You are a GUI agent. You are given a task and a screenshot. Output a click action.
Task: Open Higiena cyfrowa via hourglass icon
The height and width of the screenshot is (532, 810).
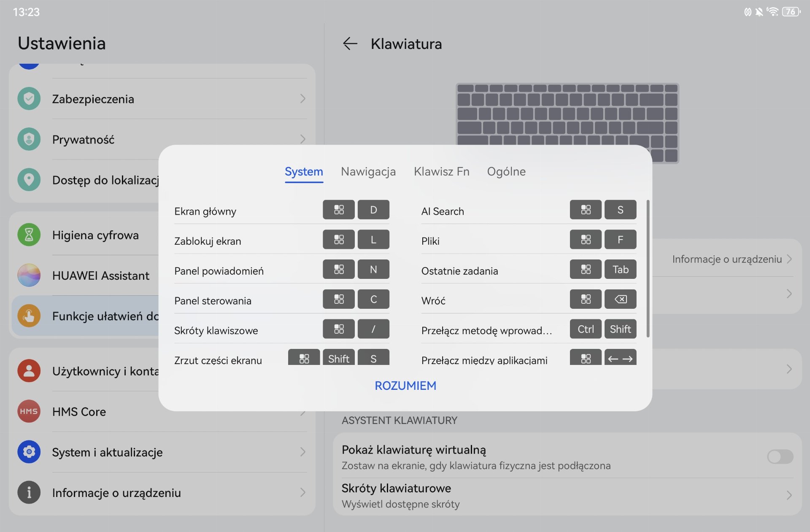click(29, 235)
